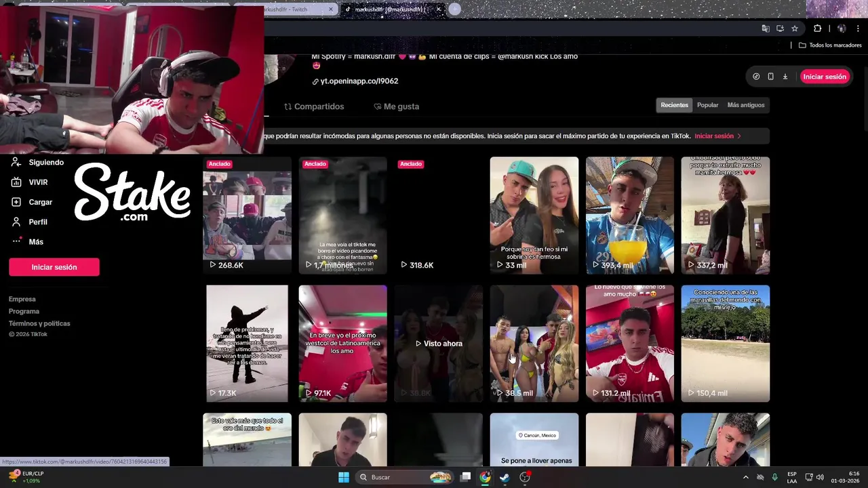Open Task View on the taskbar
Image resolution: width=868 pixels, height=488 pixels.
[x=465, y=477]
